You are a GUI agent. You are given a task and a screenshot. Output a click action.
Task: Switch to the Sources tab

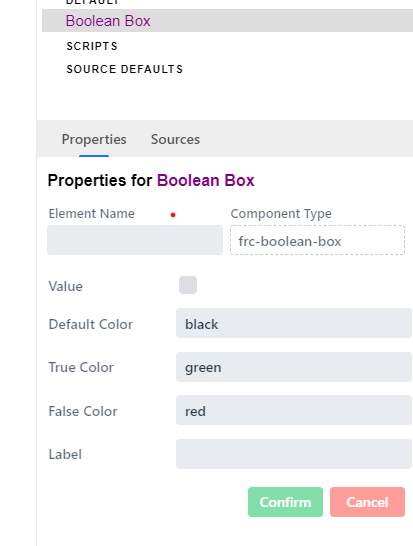tap(175, 139)
